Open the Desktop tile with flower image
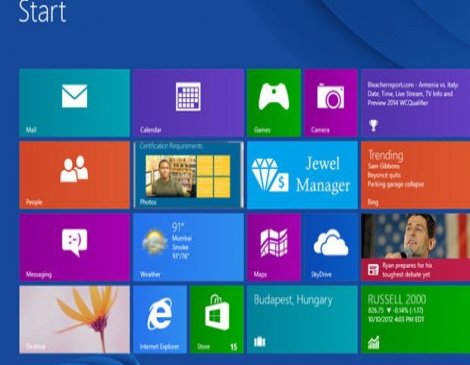Image resolution: width=470 pixels, height=365 pixels. pos(74,319)
